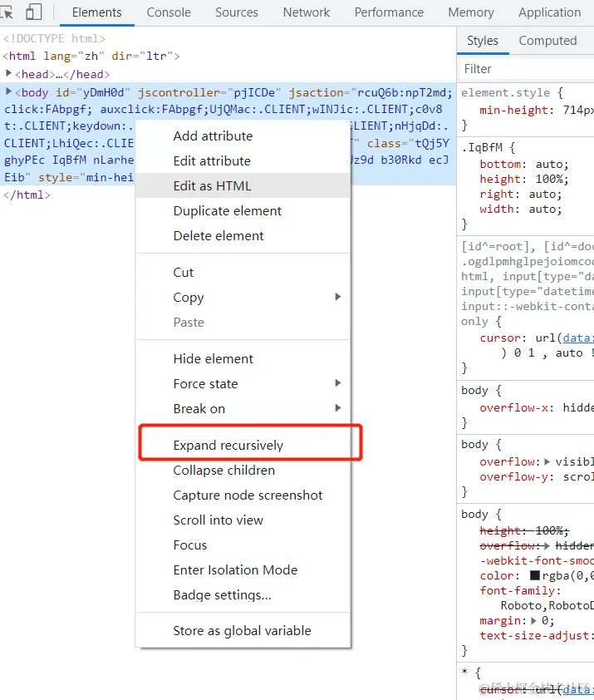Click the DOCTYPE html line
Viewport: 594px width, 700px height.
click(x=54, y=39)
